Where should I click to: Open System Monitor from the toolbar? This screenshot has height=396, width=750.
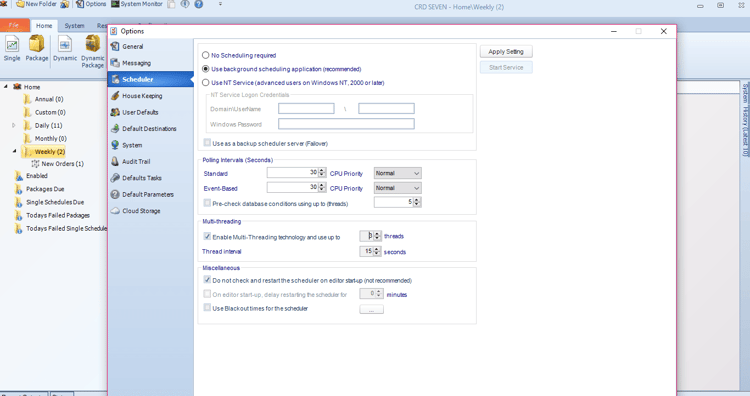(137, 4)
